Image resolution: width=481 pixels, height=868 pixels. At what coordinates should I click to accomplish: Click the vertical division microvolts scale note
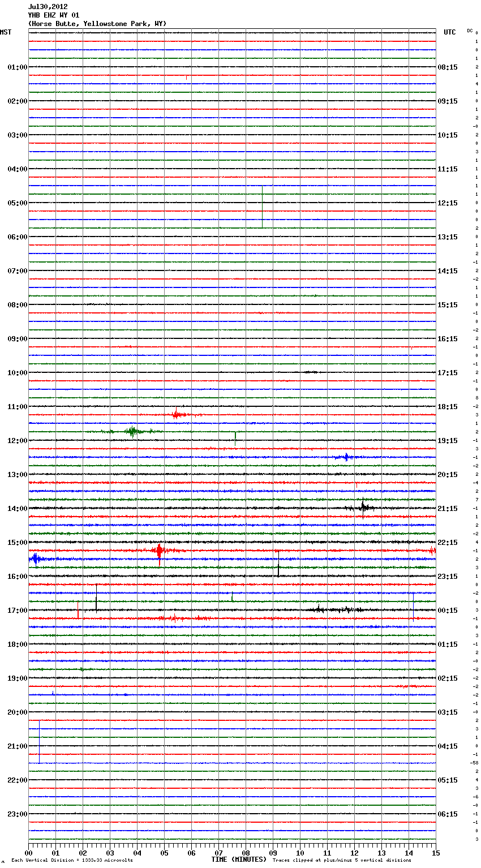pos(72,860)
